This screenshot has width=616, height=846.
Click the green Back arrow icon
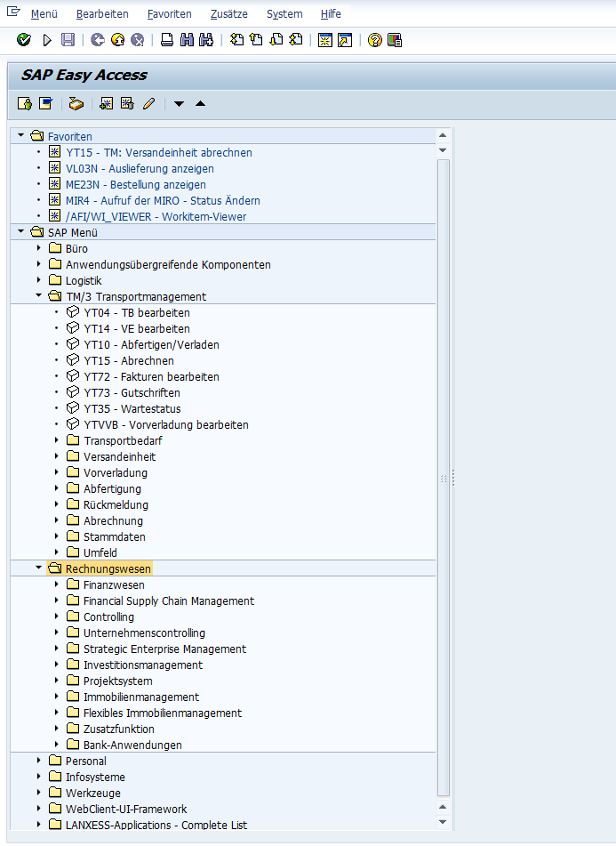point(98,39)
